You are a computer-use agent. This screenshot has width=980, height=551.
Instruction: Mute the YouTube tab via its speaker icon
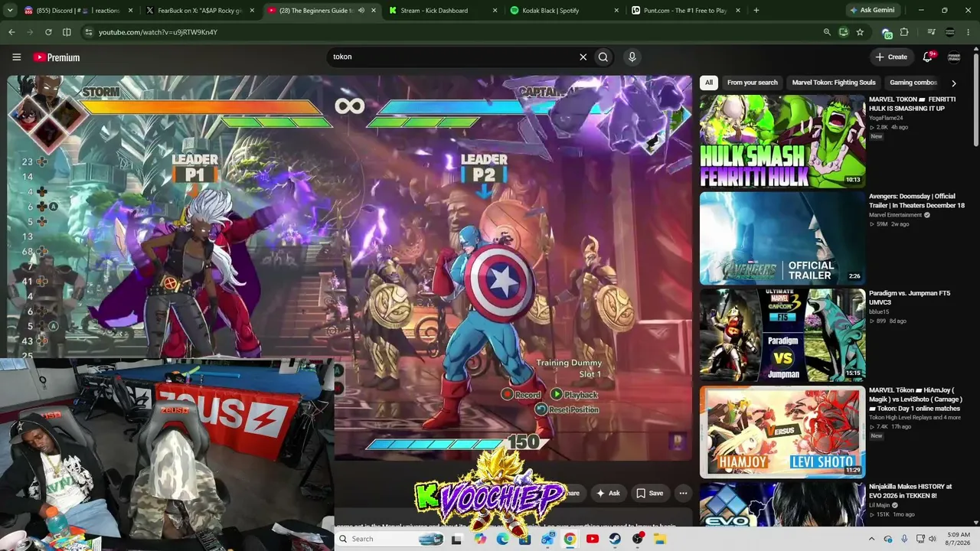pyautogui.click(x=361, y=11)
